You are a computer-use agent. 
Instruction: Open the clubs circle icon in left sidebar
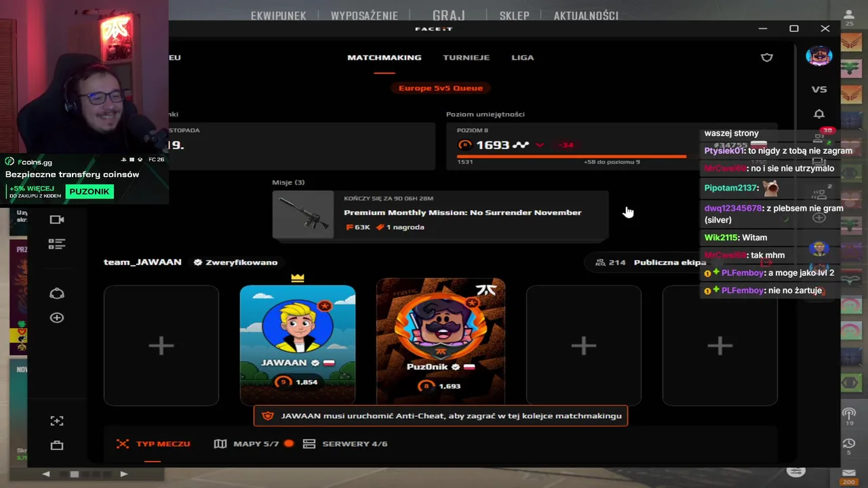(57, 293)
